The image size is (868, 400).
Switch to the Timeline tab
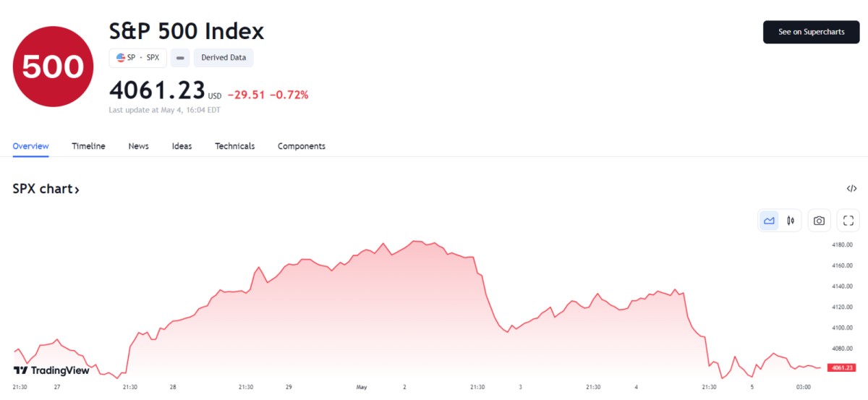point(88,146)
